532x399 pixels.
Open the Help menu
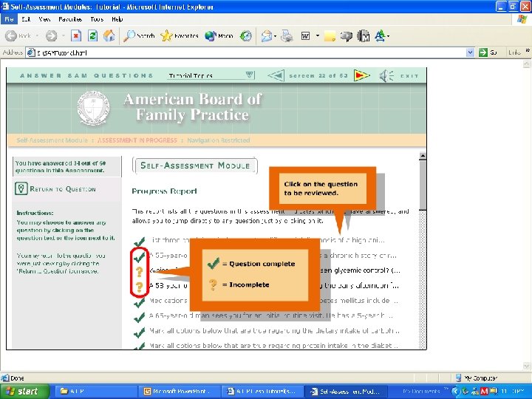tap(117, 19)
